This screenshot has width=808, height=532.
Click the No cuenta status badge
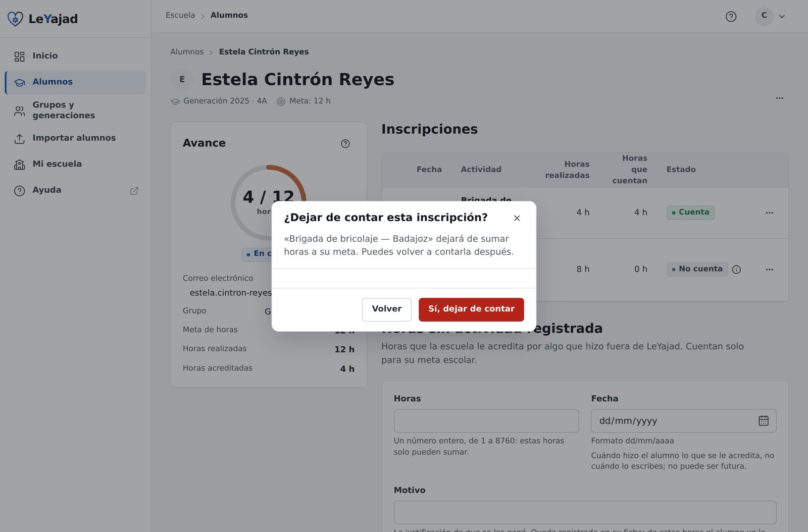click(697, 270)
